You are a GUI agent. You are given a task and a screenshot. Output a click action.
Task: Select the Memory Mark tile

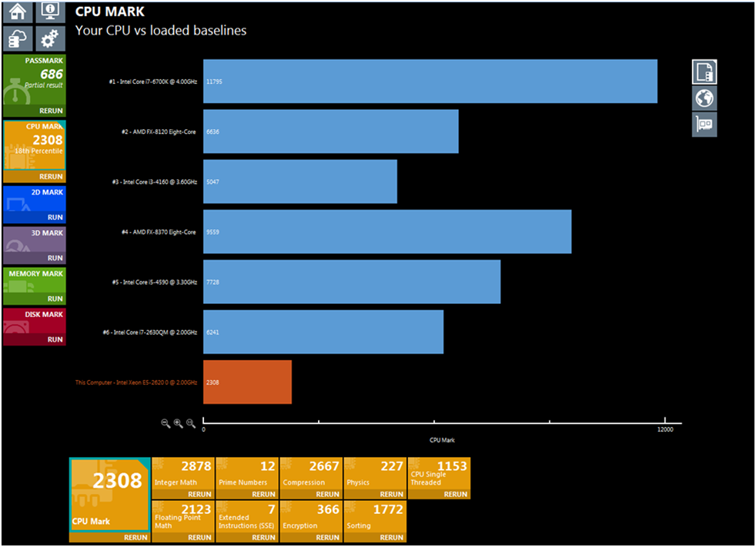[x=34, y=281]
